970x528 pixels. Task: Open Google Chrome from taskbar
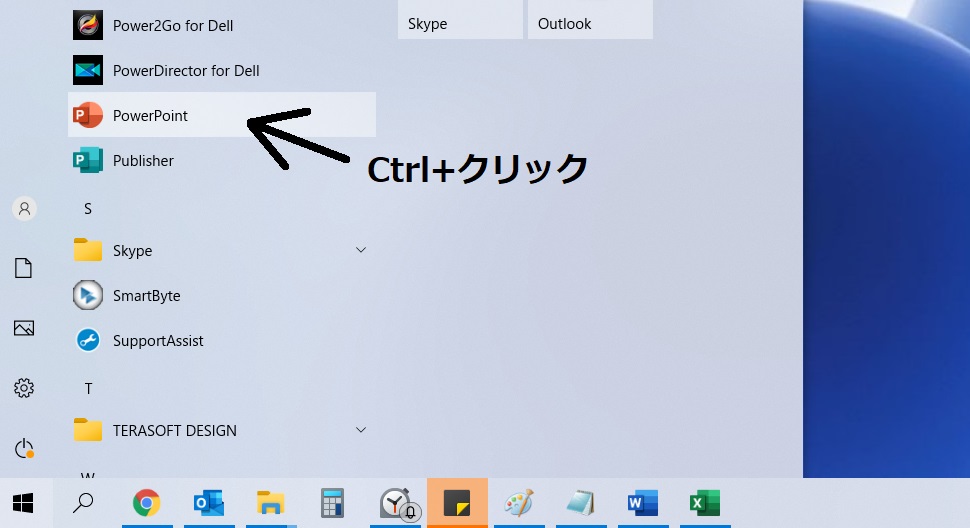click(147, 503)
